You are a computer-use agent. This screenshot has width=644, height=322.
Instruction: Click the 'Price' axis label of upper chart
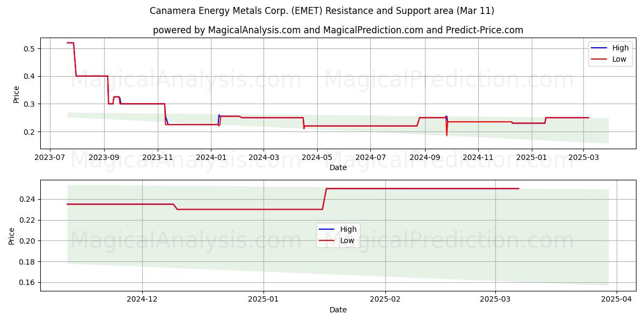16,93
